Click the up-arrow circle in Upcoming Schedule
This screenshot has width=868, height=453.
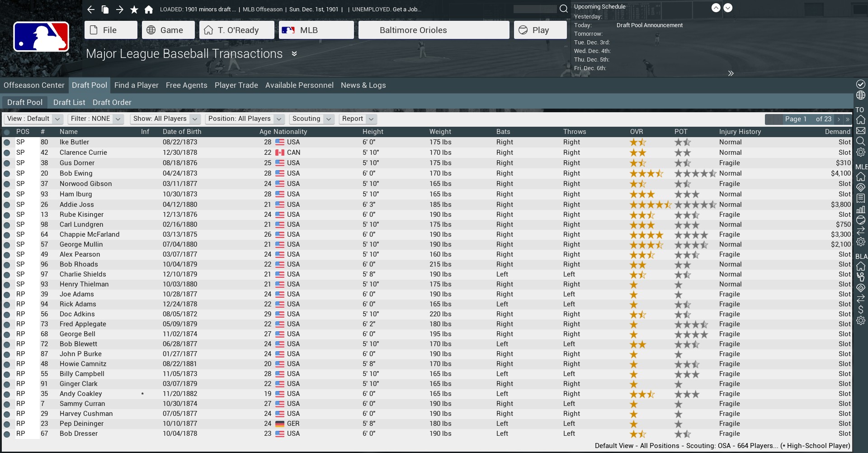(716, 8)
